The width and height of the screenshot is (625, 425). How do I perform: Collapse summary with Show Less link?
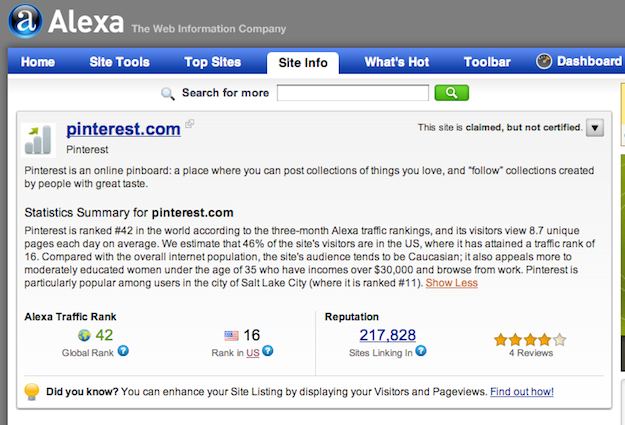coord(452,283)
